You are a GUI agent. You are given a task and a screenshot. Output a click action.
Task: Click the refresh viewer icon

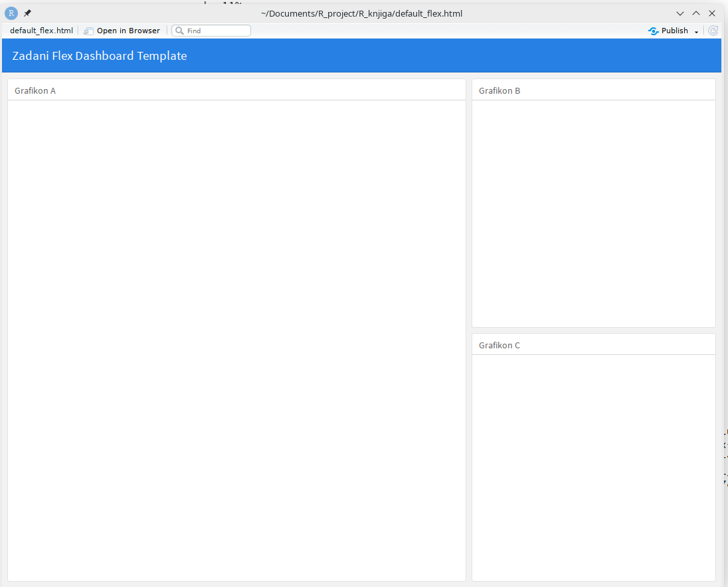click(x=713, y=31)
